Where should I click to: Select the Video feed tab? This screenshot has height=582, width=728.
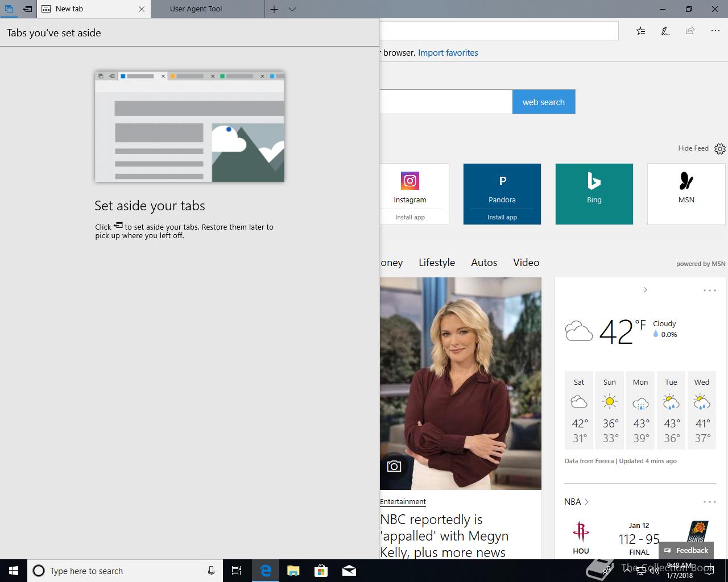pos(526,263)
